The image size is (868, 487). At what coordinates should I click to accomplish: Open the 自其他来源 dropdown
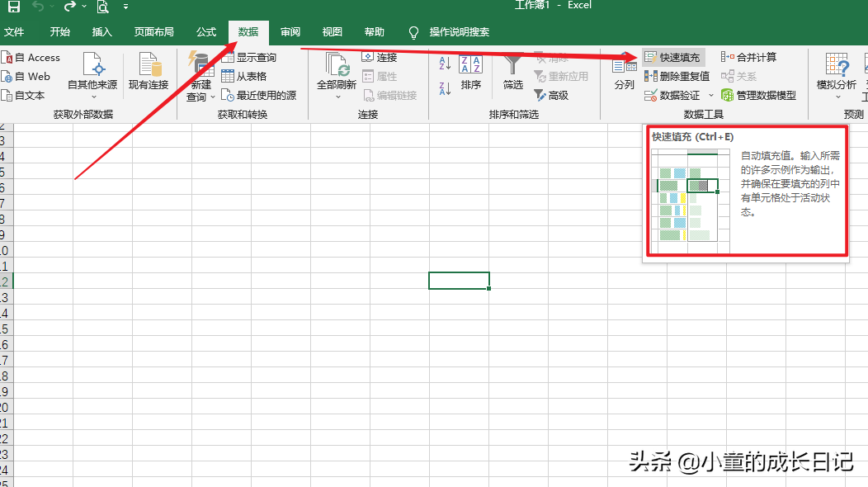point(92,77)
